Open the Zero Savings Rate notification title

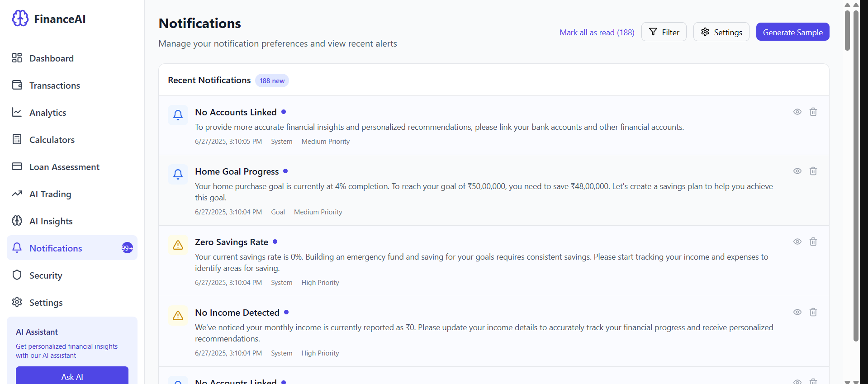coord(232,242)
